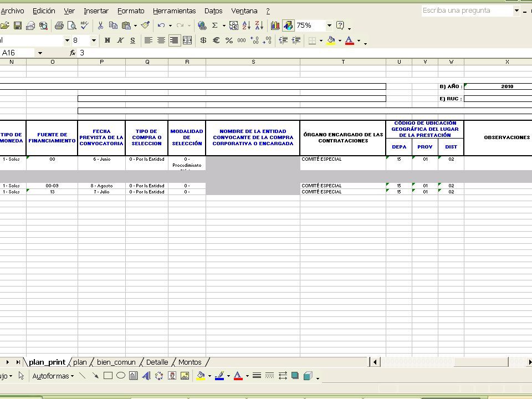Screen dimensions: 532x399
Task: Apply currency dollar style
Action: pos(203,40)
